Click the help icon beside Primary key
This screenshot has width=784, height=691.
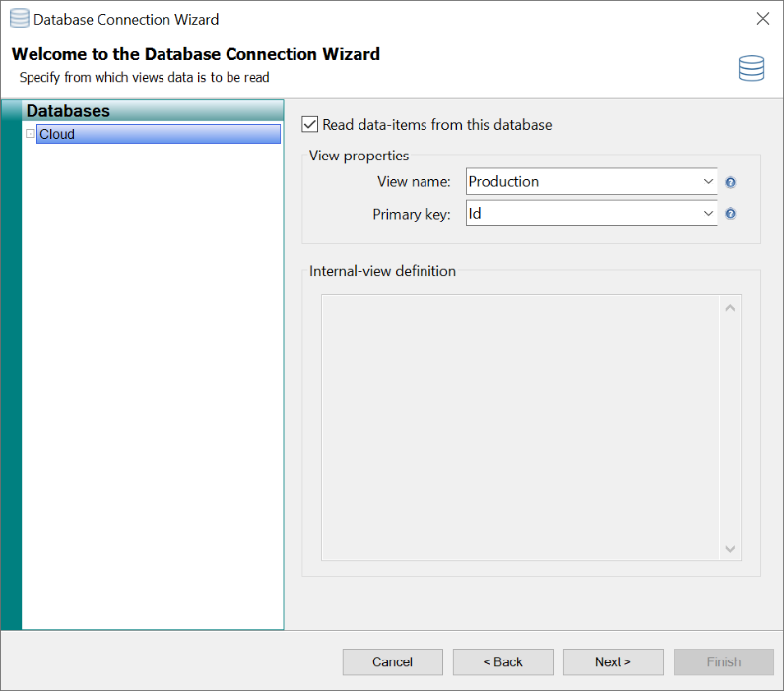(731, 214)
